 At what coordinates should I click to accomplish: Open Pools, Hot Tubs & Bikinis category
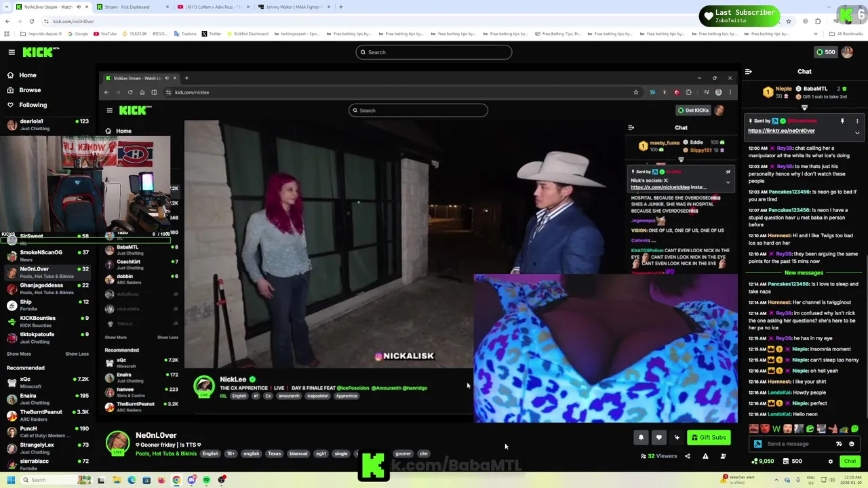pyautogui.click(x=166, y=453)
